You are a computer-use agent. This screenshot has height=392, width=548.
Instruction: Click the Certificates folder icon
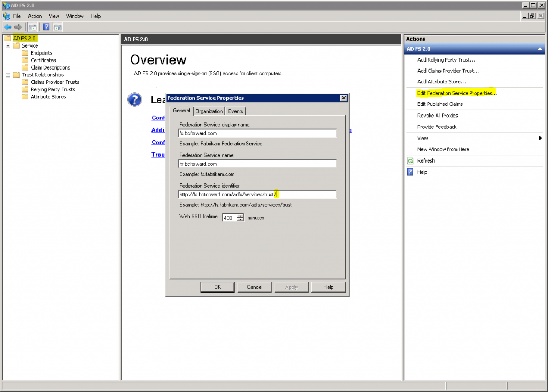click(x=25, y=60)
